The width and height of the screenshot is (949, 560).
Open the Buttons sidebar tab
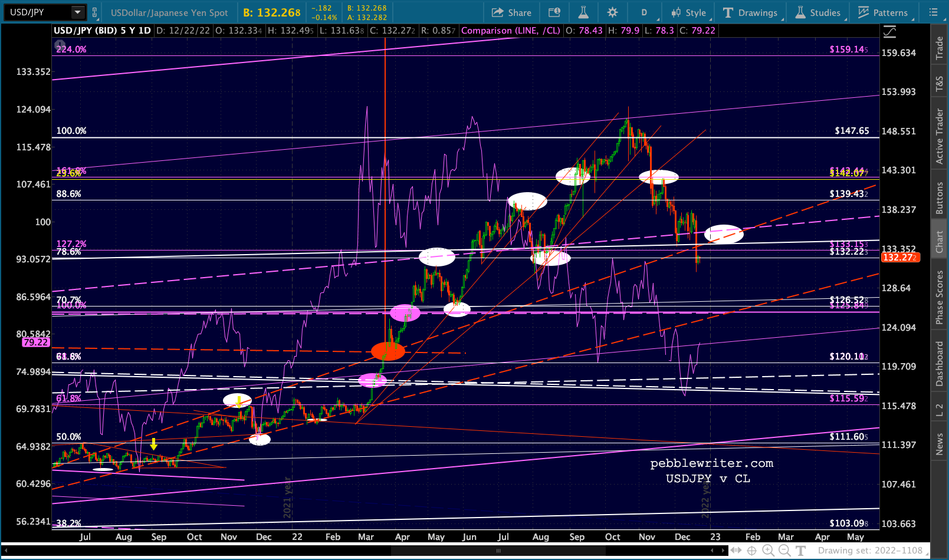[940, 198]
